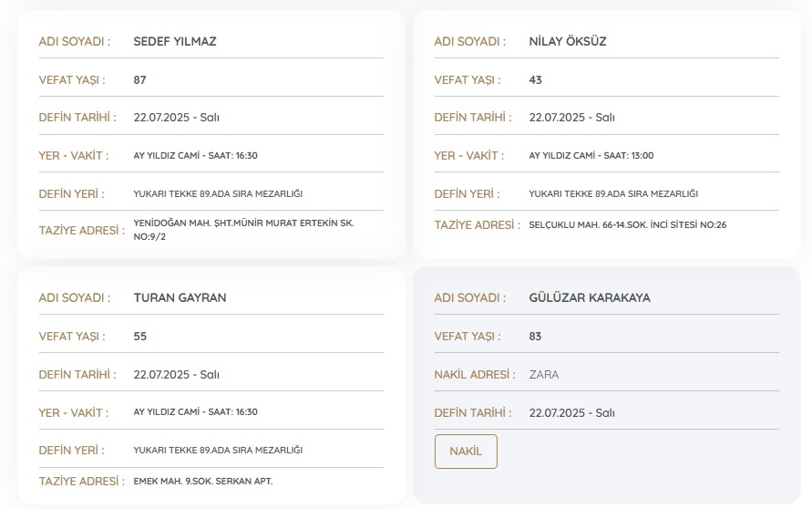Click the Emek Mah. Serkan Apt. address
The width and height of the screenshot is (812, 509).
[202, 481]
